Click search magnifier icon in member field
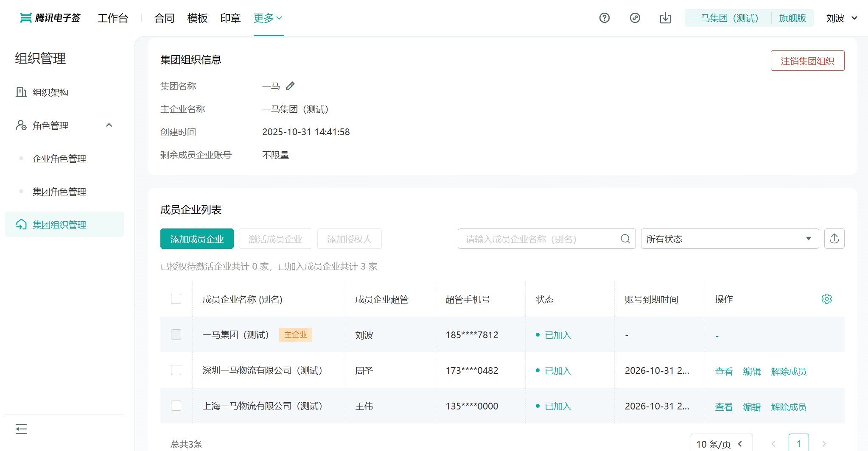 (x=625, y=239)
